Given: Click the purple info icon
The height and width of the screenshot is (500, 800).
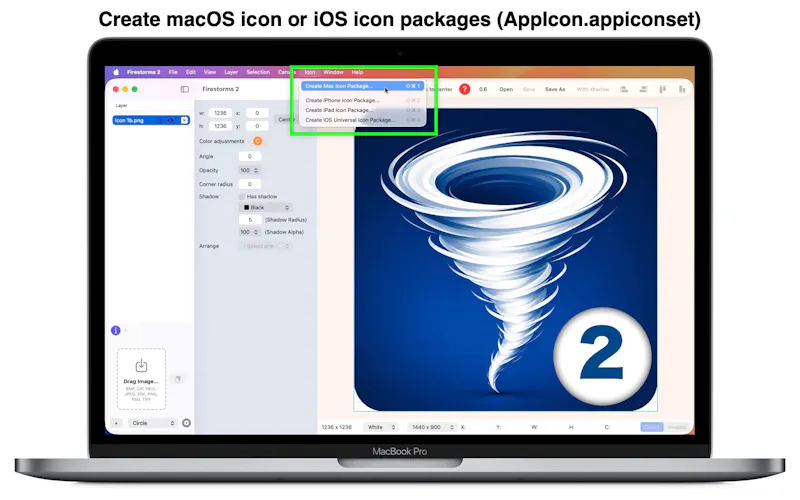Looking at the screenshot, I should pos(116,331).
